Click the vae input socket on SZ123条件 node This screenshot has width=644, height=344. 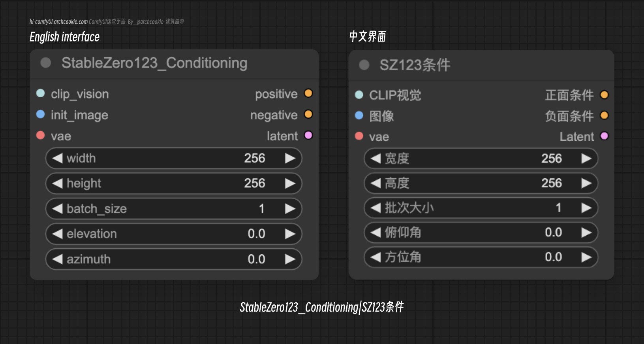click(x=359, y=136)
